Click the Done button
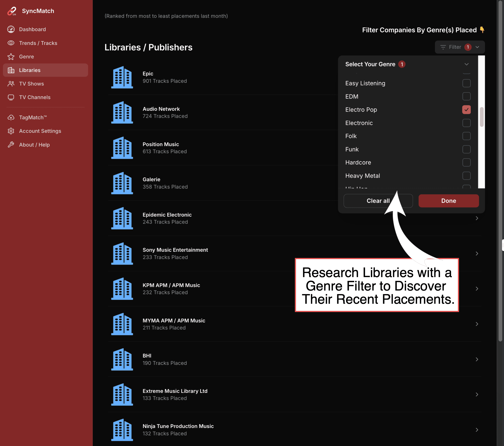504x446 pixels. [x=448, y=201]
